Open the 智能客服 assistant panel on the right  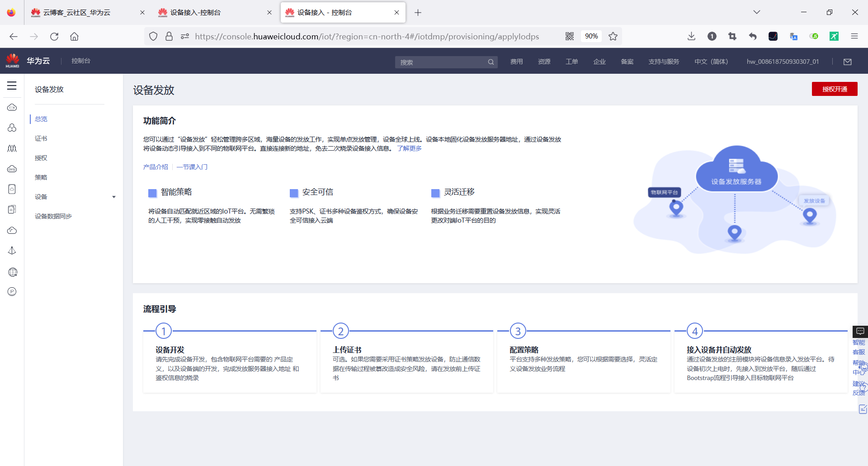(x=859, y=332)
